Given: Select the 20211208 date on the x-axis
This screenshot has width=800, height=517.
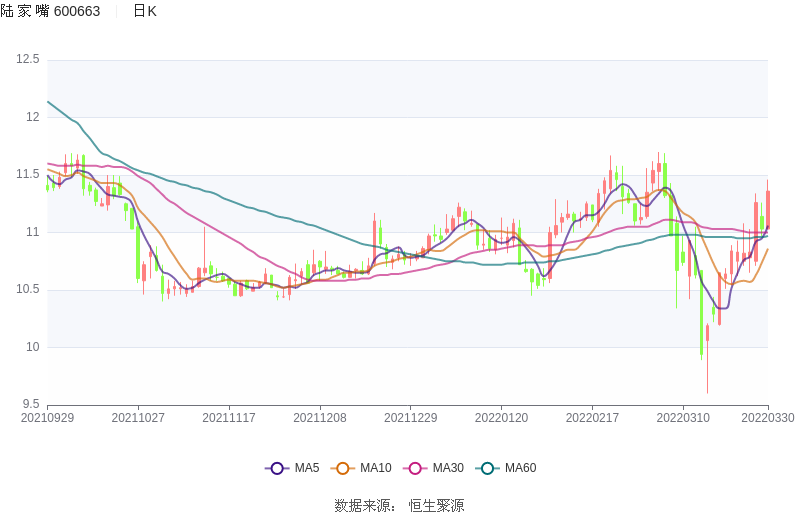Looking at the screenshot, I should coord(320,418).
